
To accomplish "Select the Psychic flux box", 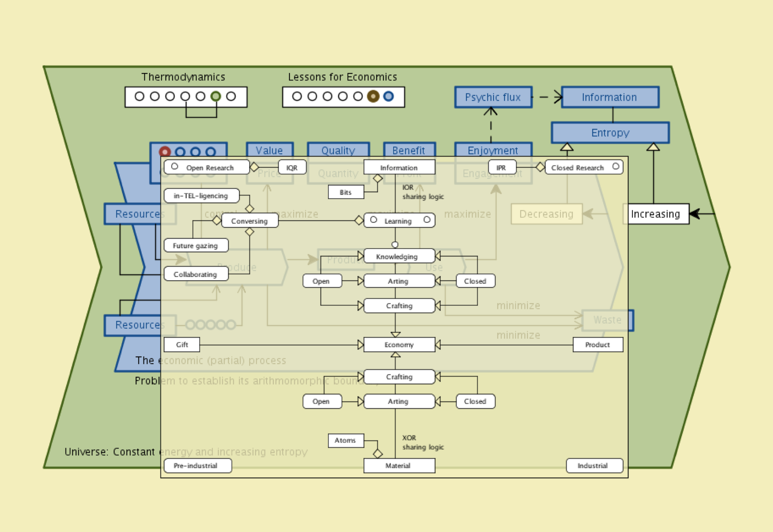I will click(493, 97).
